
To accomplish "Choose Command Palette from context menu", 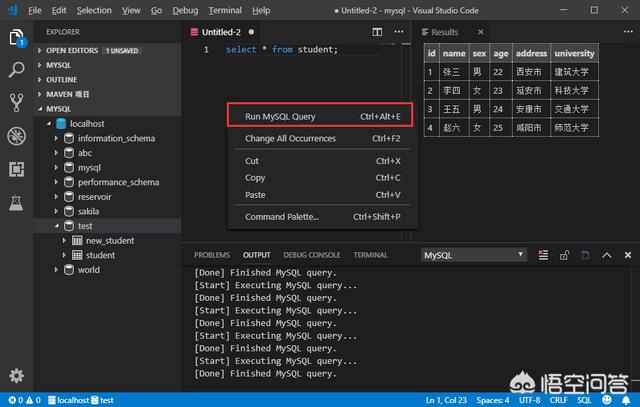I will 322,217.
